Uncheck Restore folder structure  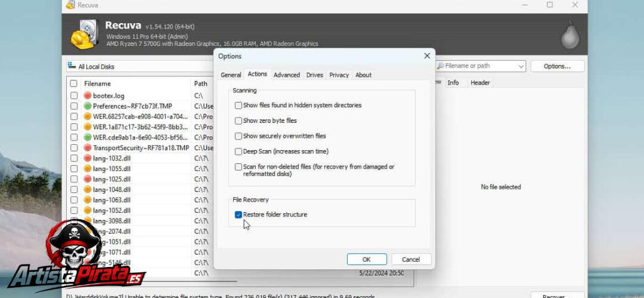pos(238,215)
